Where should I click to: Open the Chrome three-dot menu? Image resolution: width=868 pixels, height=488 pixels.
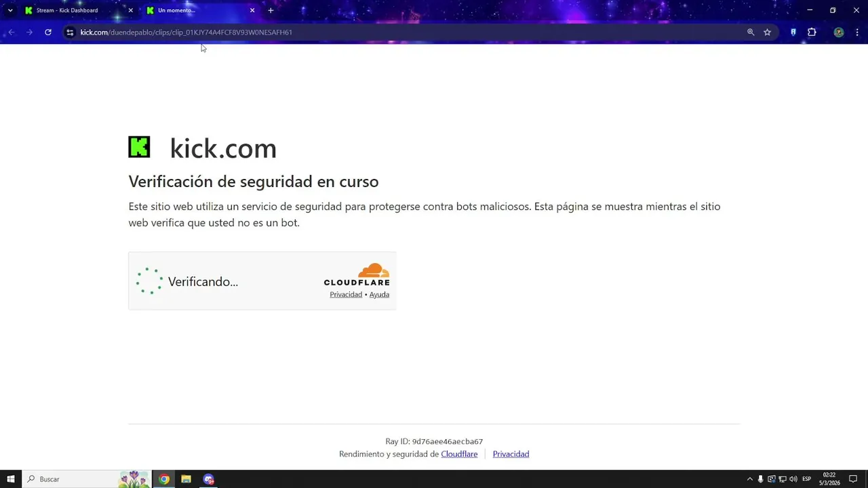pos(857,32)
